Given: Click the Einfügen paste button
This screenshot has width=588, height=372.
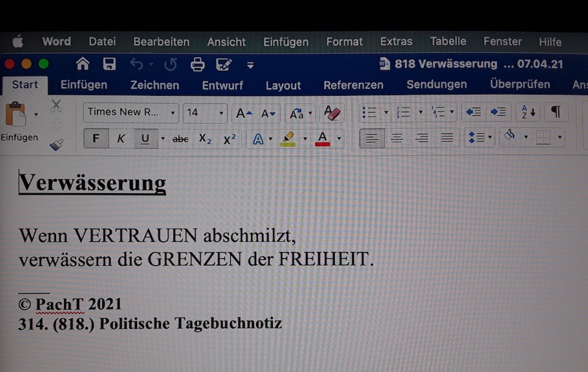Looking at the screenshot, I should point(16,115).
